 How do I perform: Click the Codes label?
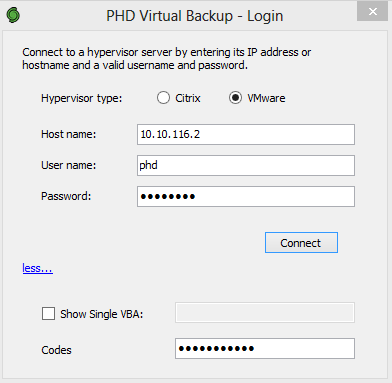click(x=56, y=350)
